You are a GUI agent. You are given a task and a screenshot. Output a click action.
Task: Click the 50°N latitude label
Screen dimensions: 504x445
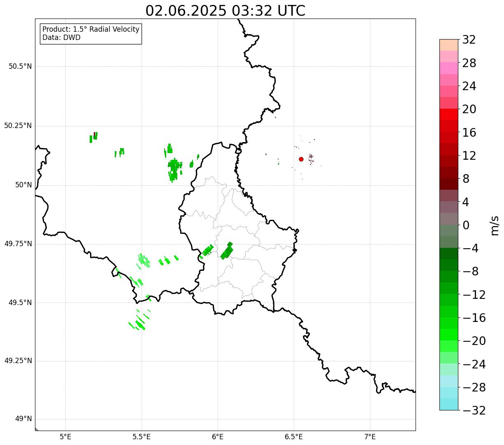tap(23, 185)
